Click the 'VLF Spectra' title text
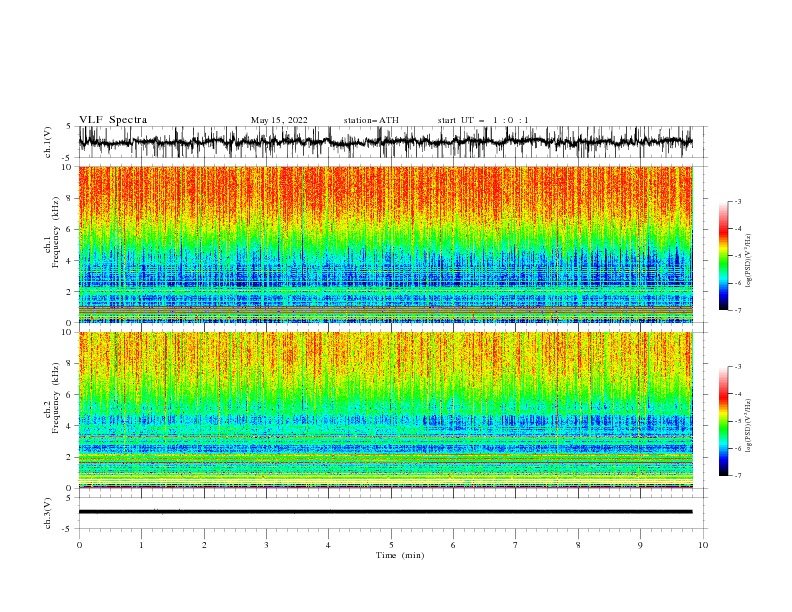The width and height of the screenshot is (792, 612). coord(113,120)
